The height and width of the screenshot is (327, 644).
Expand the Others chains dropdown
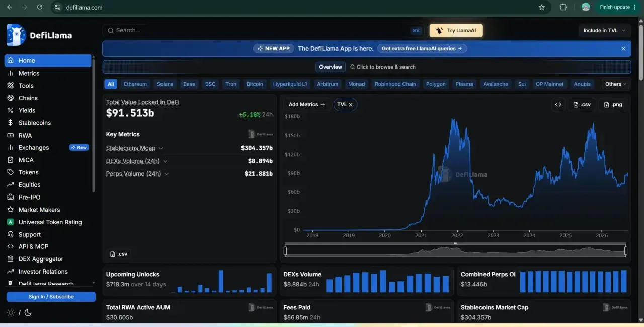tap(616, 84)
